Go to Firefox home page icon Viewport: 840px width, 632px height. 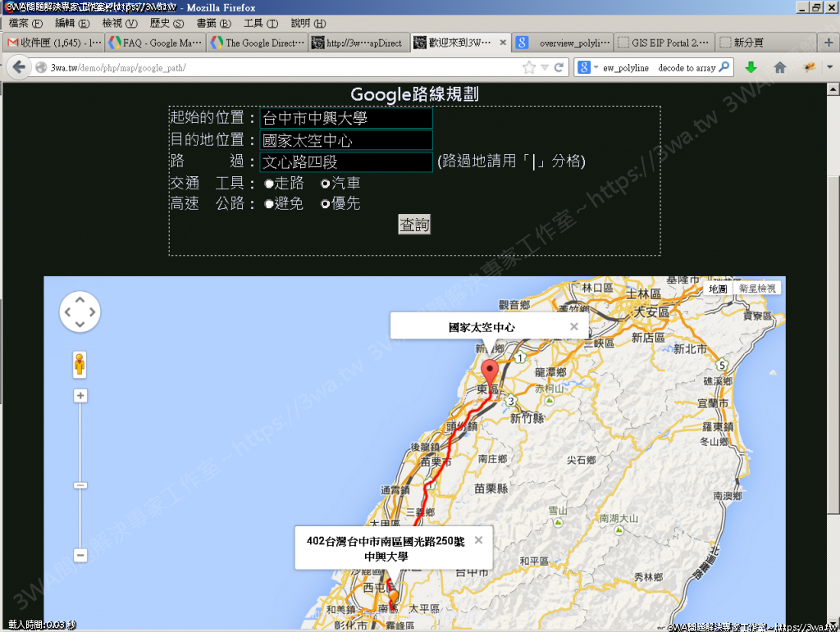pos(779,67)
